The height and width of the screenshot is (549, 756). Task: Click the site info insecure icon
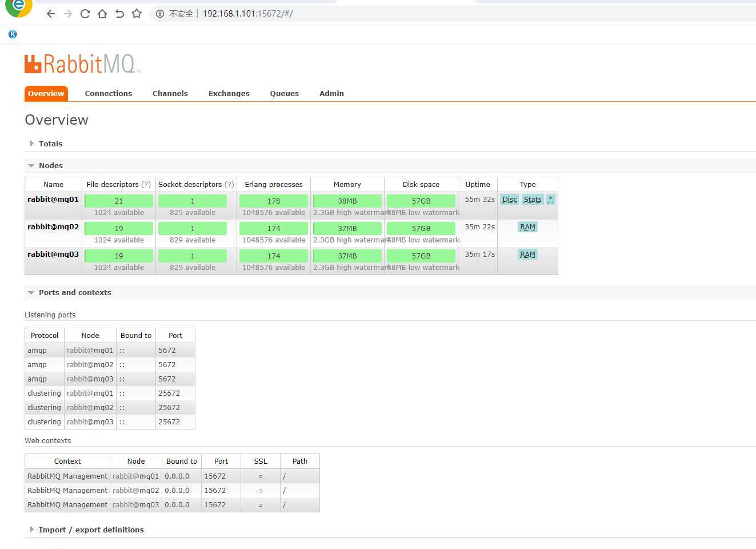160,14
